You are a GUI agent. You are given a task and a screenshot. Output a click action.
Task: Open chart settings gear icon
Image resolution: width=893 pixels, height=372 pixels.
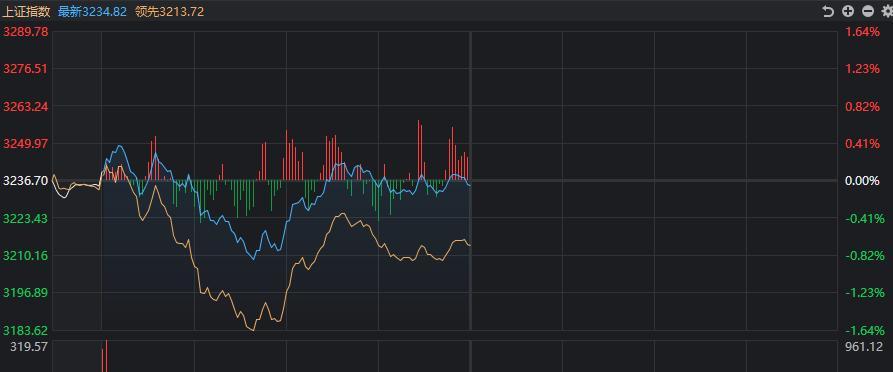tap(887, 11)
